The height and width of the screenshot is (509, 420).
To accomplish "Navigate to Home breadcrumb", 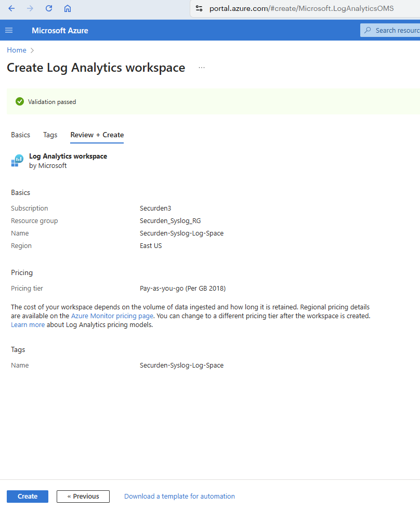I will [x=17, y=50].
